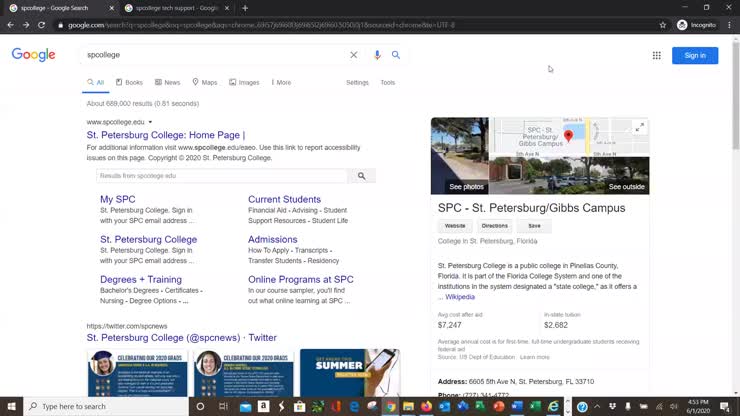Open Task View on the taskbar
The width and height of the screenshot is (740, 416).
[x=223, y=406]
